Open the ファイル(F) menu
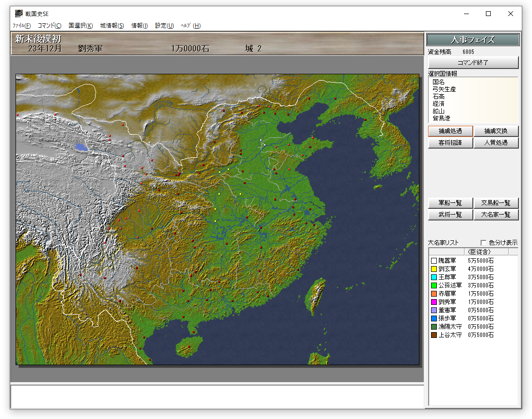The height and width of the screenshot is (419, 532). (21, 26)
